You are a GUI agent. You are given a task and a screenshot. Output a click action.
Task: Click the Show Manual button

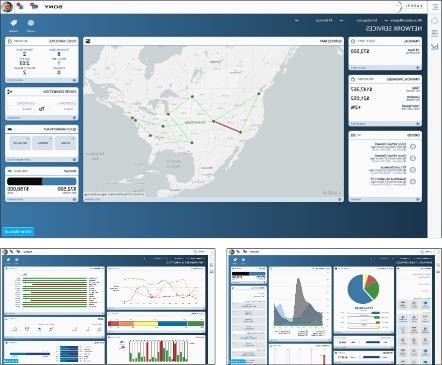click(18, 231)
